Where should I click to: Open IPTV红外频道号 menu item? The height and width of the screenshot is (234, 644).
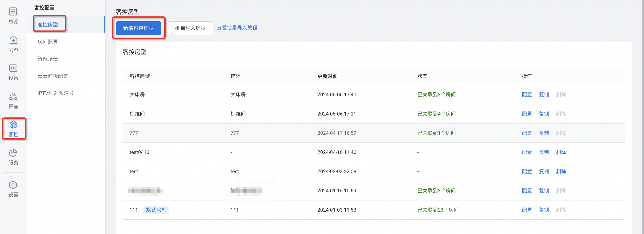(55, 93)
